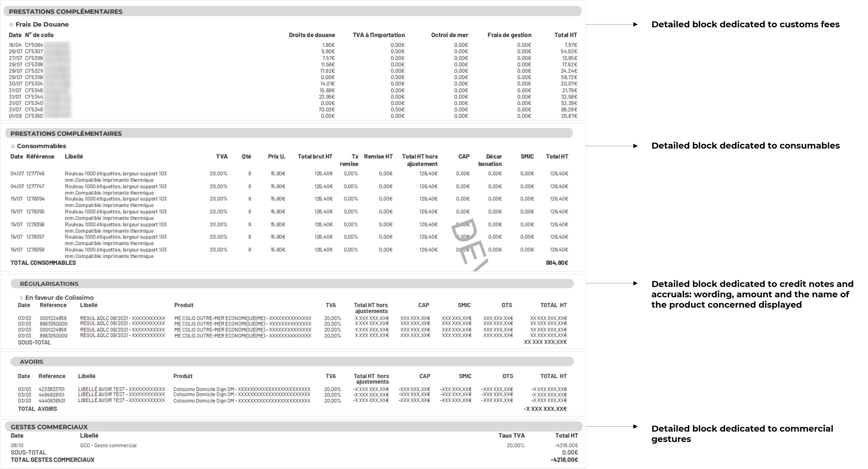Select the 'En faveur de Colissimo' subheading

click(x=59, y=297)
